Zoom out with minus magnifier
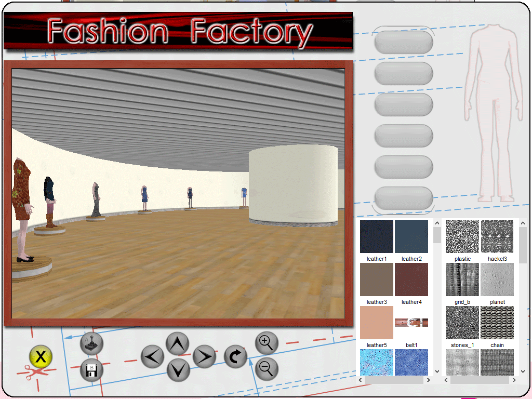The width and height of the screenshot is (532, 399). [x=267, y=369]
